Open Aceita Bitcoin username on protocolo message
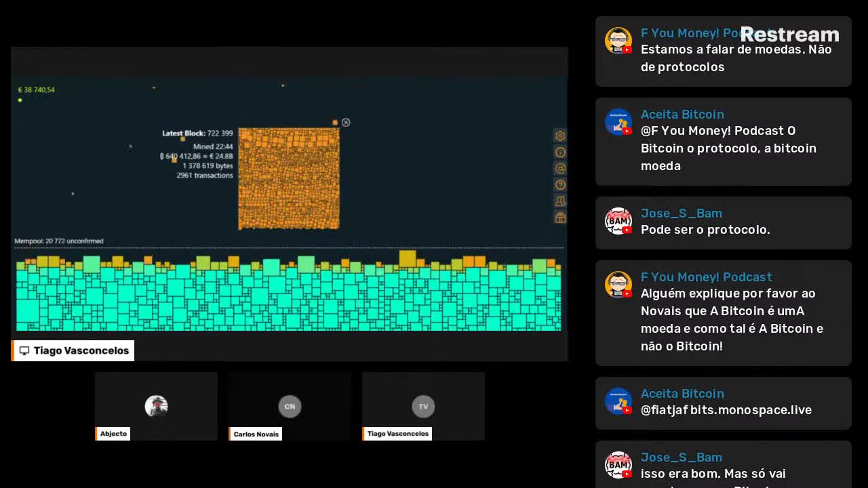 coord(682,115)
